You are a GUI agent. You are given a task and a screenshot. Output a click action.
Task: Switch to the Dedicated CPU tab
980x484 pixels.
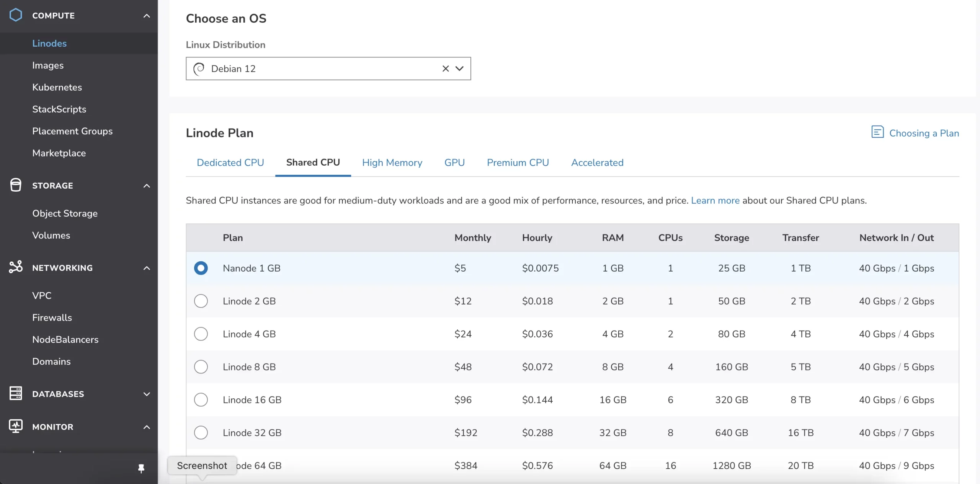230,163
